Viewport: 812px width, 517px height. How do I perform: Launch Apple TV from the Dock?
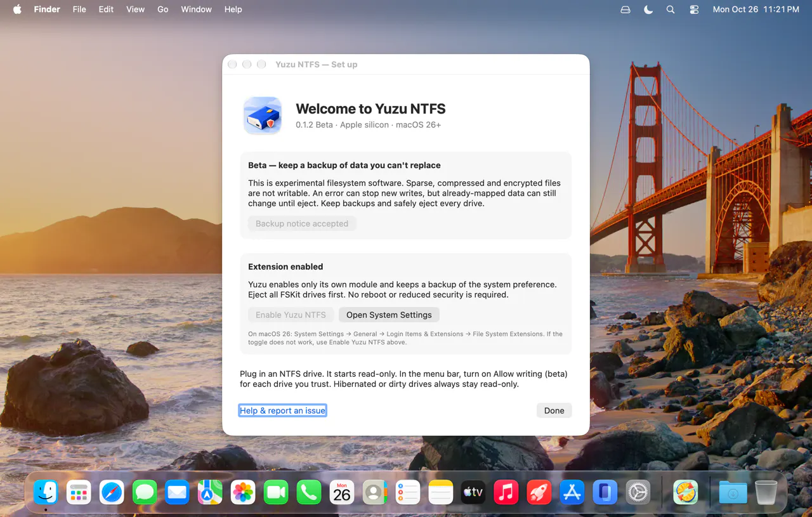473,492
